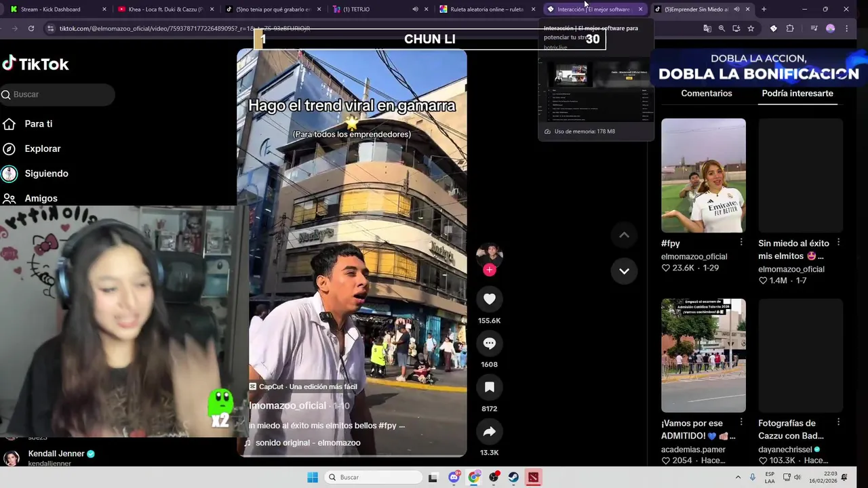
Task: Toggle the microphone icon in the system tray
Action: 753,477
